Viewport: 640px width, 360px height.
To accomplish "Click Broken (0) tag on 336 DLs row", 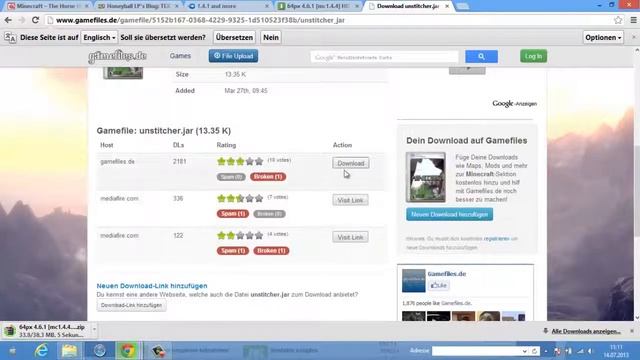I will click(x=269, y=214).
